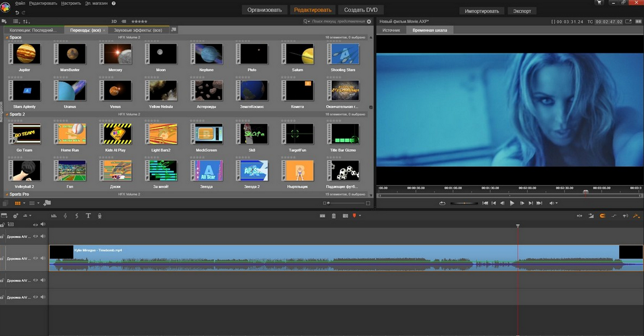Click the Импортировать button
The width and height of the screenshot is (644, 336).
click(x=482, y=11)
